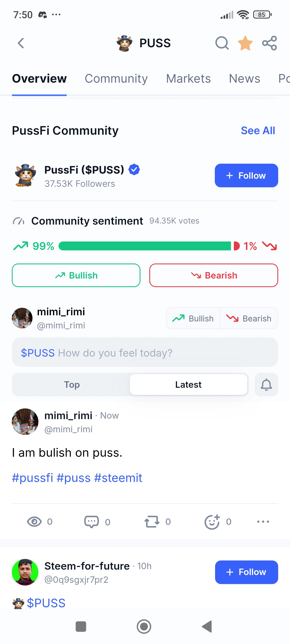
Task: Tap the 'How do you feel today?' field
Action: coord(145,352)
